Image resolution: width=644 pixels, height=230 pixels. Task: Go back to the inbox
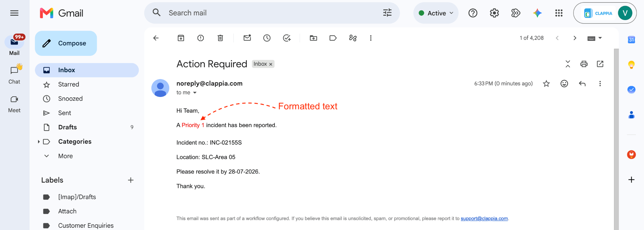pos(156,38)
